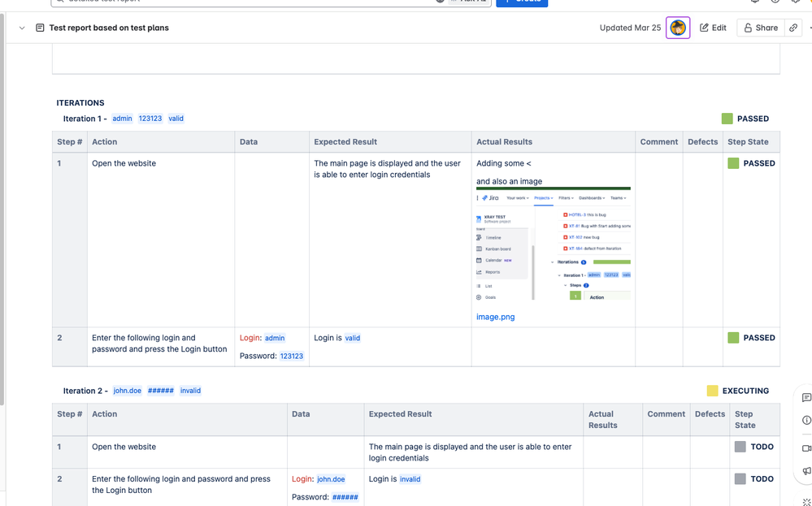Open the comments bubble icon on right sidebar
The width and height of the screenshot is (812, 506).
click(x=806, y=397)
